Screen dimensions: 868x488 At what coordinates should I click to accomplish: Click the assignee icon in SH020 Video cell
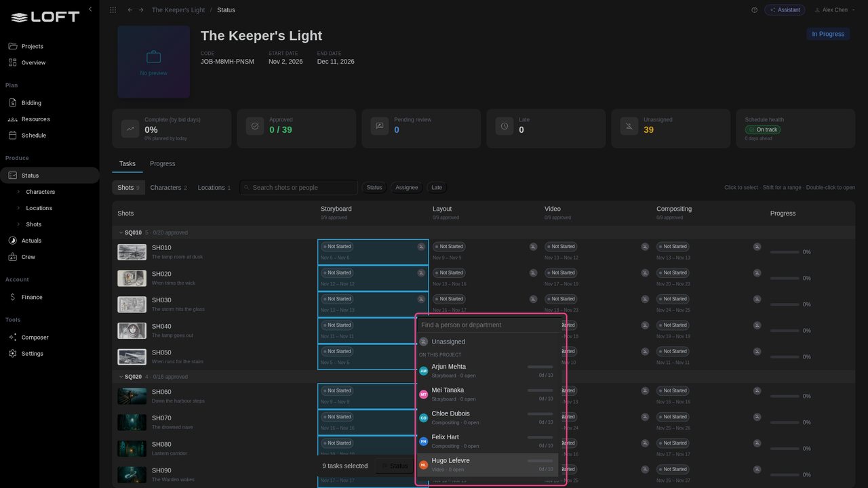pyautogui.click(x=645, y=273)
